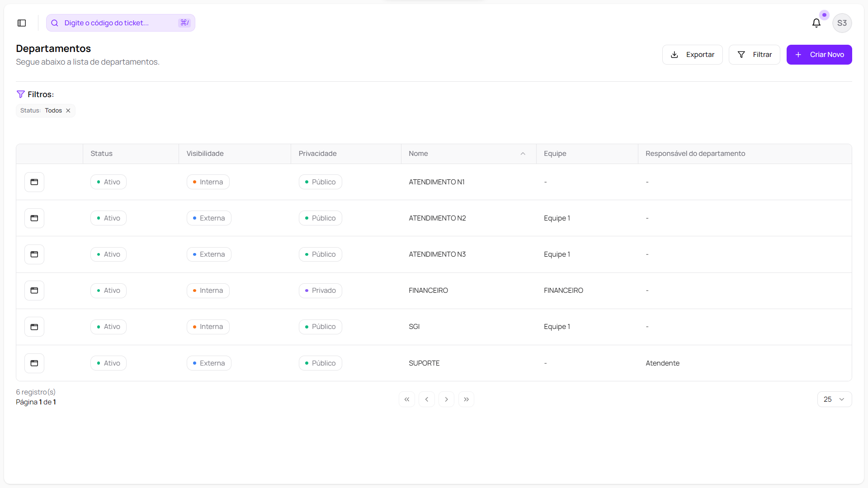868x488 pixels.
Task: Open the notifications bell
Action: click(x=816, y=23)
